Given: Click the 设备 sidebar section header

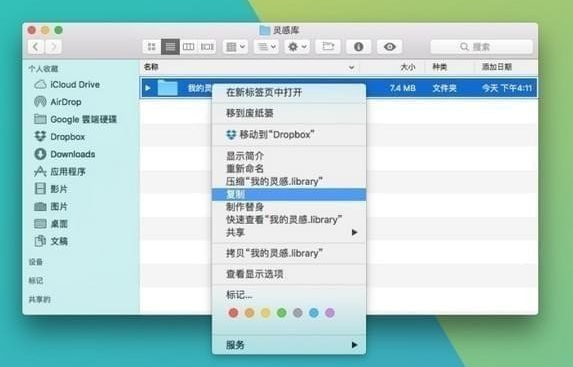Looking at the screenshot, I should (x=36, y=262).
